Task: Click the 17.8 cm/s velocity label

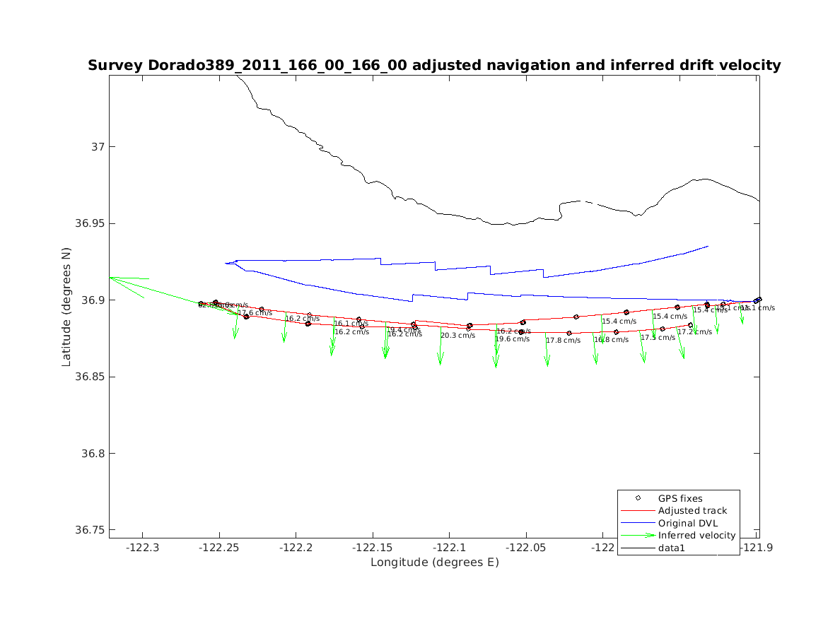Action: [x=563, y=341]
